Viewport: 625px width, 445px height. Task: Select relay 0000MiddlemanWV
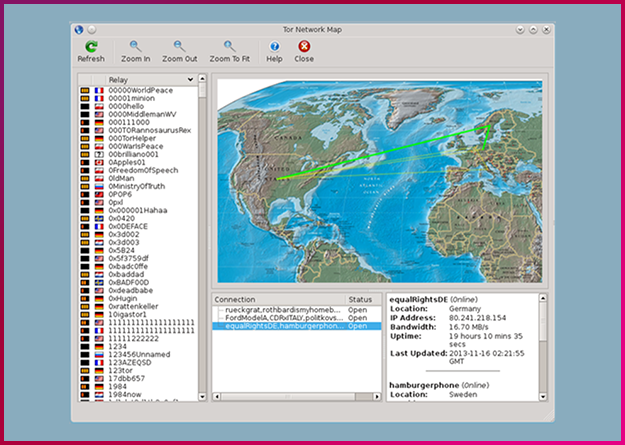coord(142,114)
